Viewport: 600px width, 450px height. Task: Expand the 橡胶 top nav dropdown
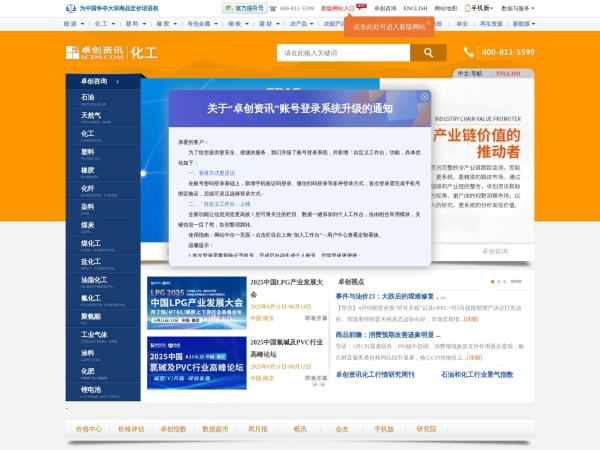tap(167, 24)
